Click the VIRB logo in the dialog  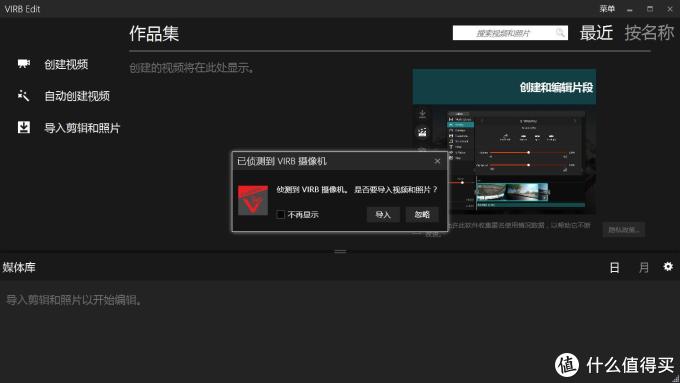pyautogui.click(x=253, y=200)
